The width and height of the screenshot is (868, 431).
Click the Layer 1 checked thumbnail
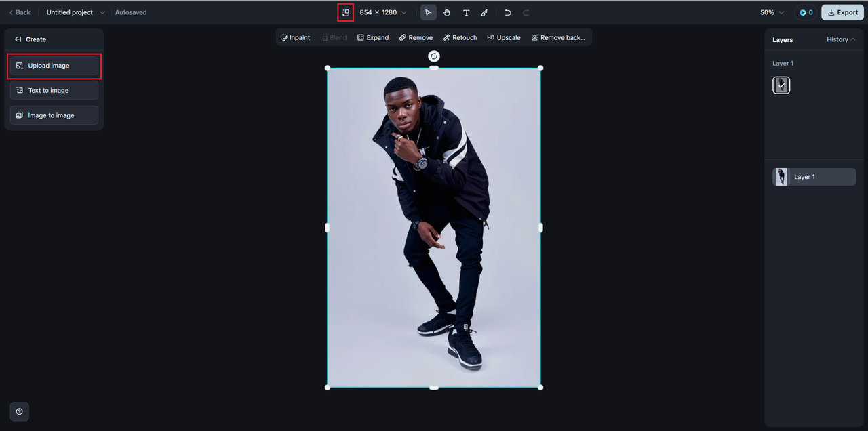pos(781,85)
